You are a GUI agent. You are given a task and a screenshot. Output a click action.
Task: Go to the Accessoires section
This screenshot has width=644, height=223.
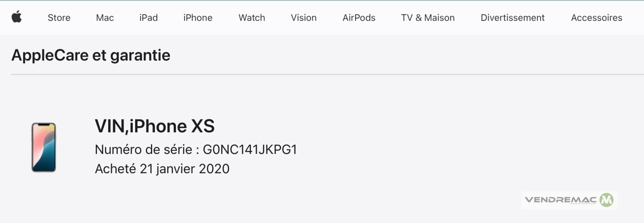[597, 18]
